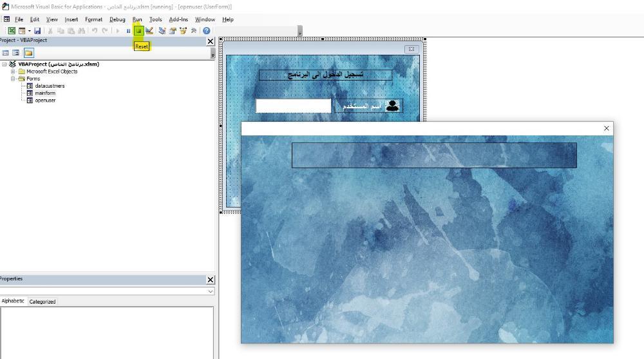Image resolution: width=644 pixels, height=359 pixels.
Task: Open the Edit menu
Action: 35,19
